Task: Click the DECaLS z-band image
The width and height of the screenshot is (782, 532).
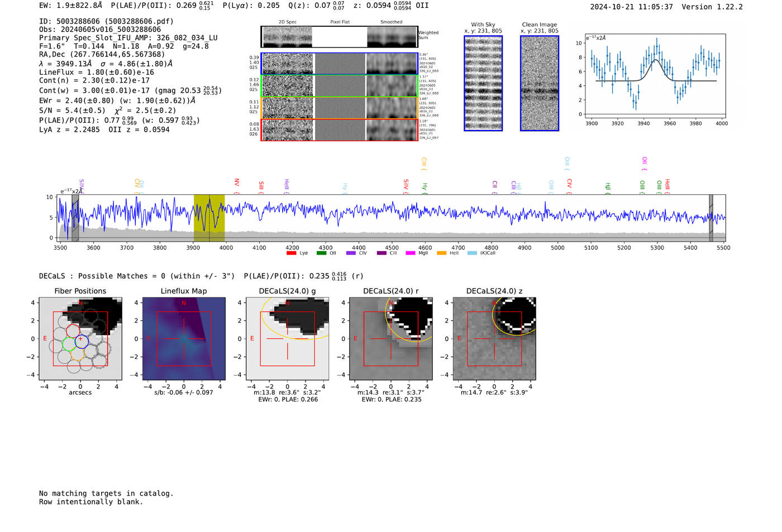Action: pos(494,339)
